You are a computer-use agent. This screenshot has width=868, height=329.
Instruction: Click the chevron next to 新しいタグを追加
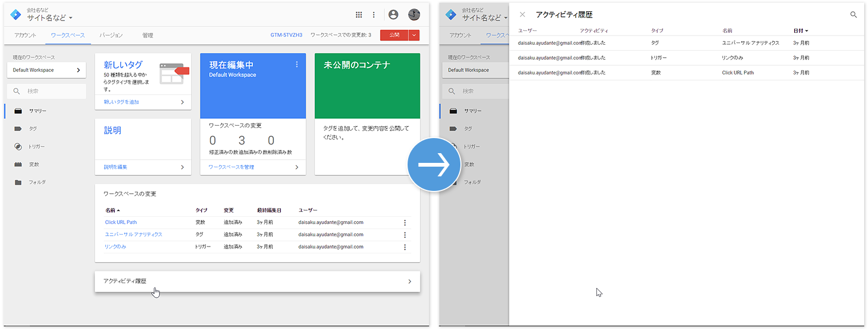[x=182, y=102]
